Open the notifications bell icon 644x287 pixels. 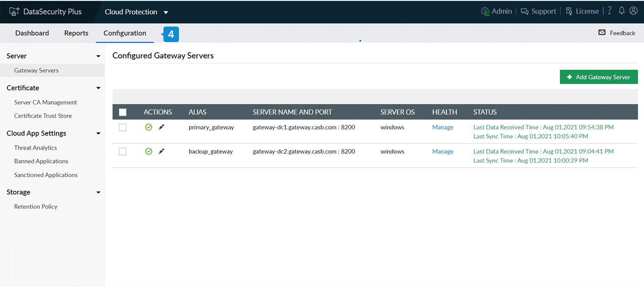[622, 11]
